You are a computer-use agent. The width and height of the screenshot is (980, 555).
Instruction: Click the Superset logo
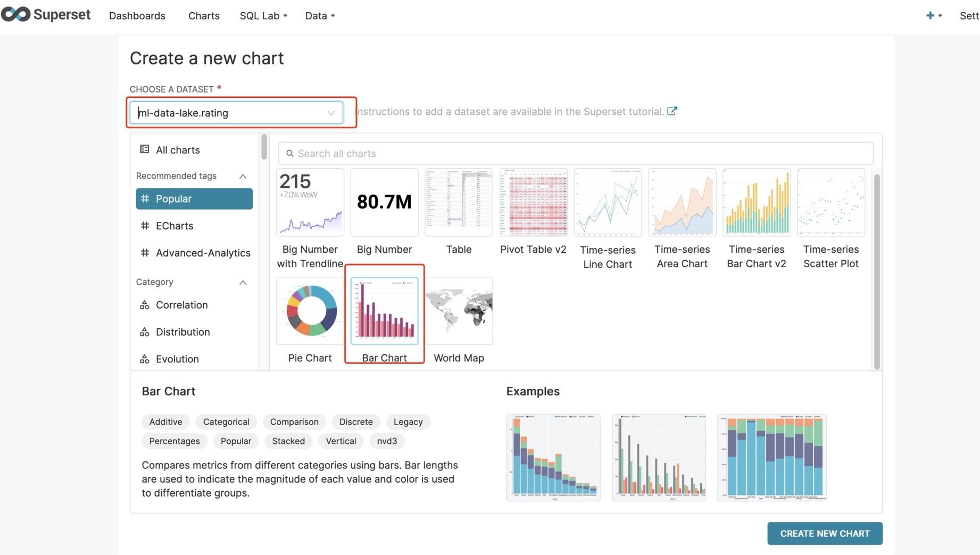point(46,15)
